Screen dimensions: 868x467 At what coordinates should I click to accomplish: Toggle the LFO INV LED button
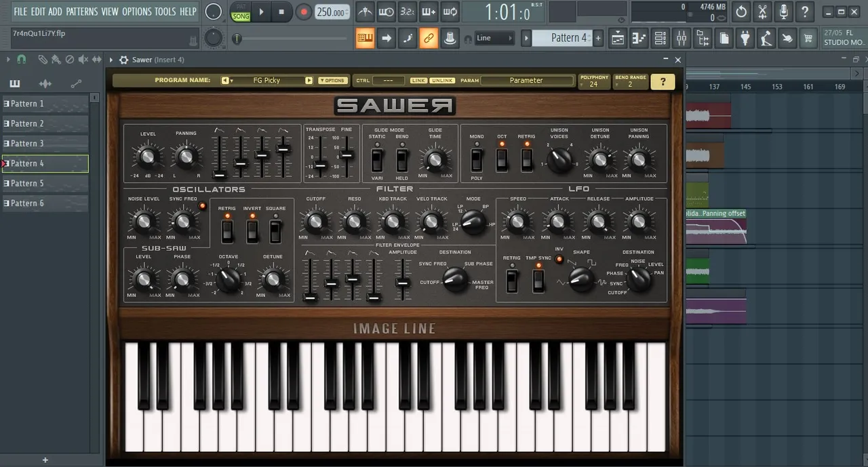pos(559,259)
